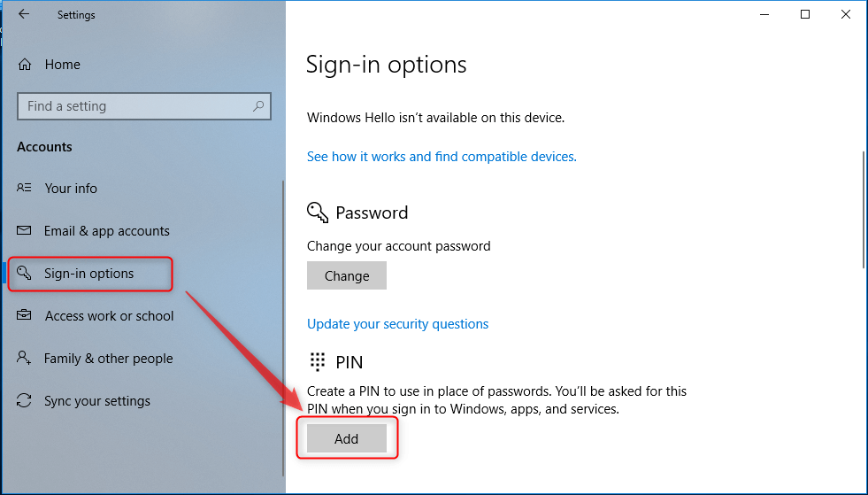This screenshot has width=868, height=495.
Task: Click the sync arrows icon for Sync your settings
Action: coord(24,400)
